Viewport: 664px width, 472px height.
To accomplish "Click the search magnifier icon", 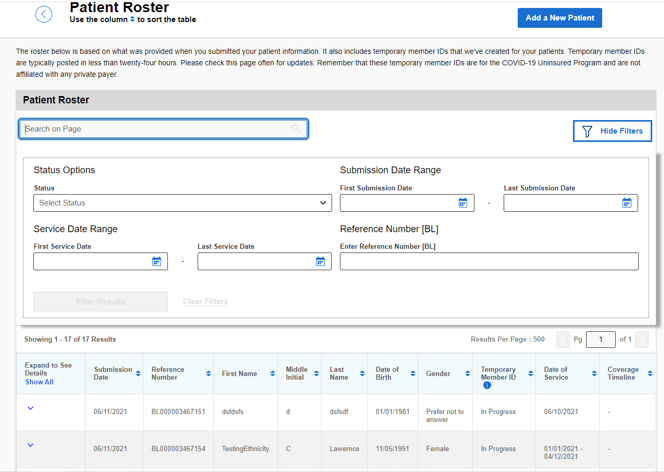I will point(296,129).
